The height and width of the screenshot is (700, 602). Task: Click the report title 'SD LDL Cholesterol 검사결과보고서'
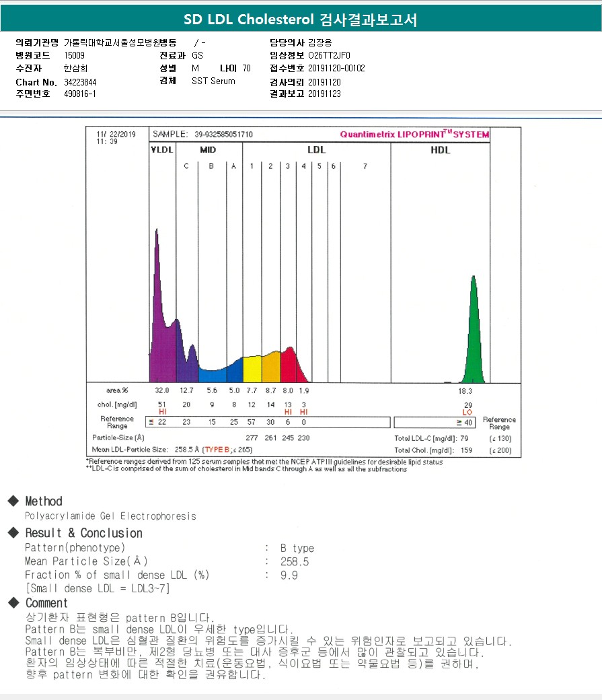point(301,20)
